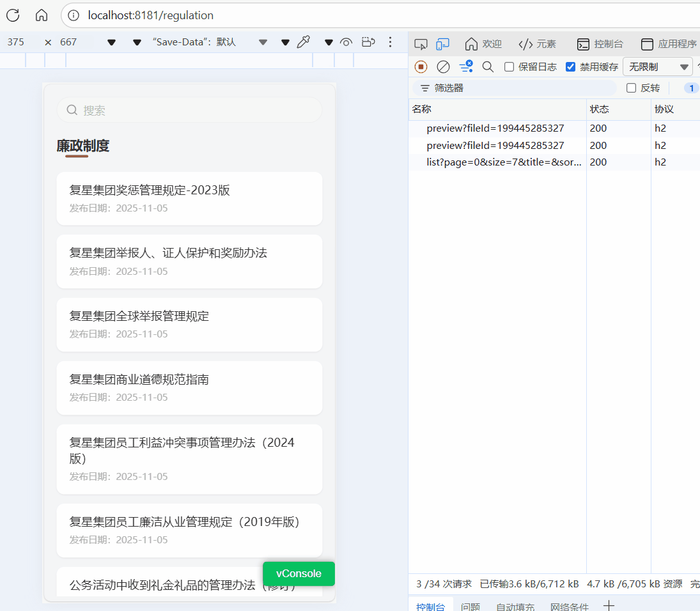Screen dimensions: 700x611
Task: Open network search with the magnifier icon
Action: tap(488, 66)
